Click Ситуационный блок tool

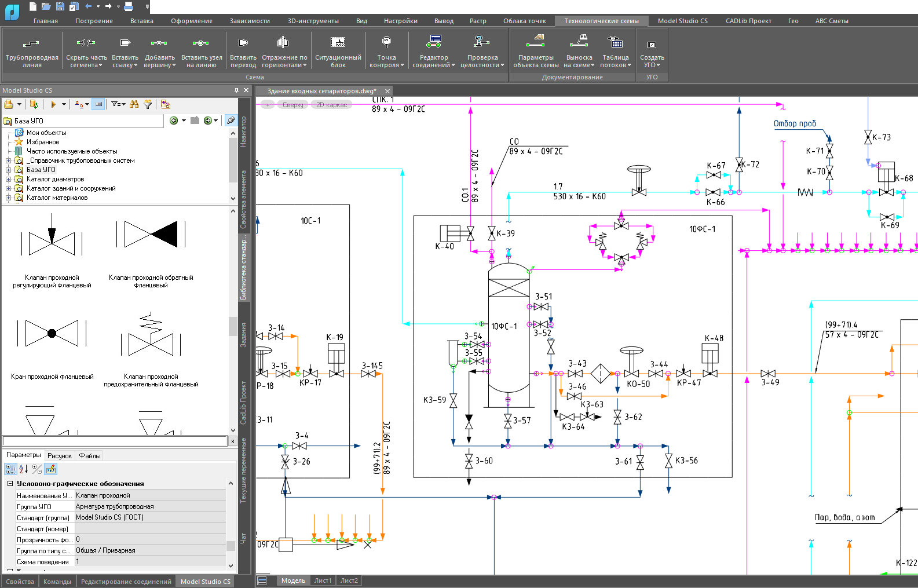[x=338, y=51]
